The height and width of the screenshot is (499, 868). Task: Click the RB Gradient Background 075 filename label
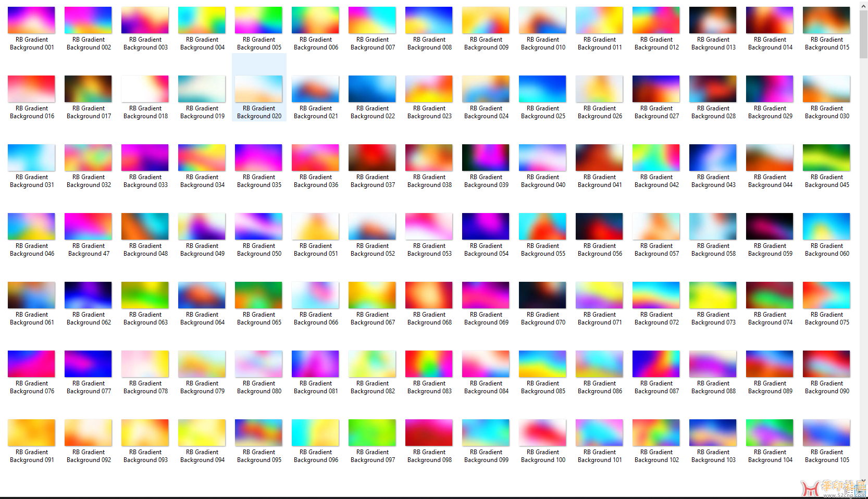(827, 319)
